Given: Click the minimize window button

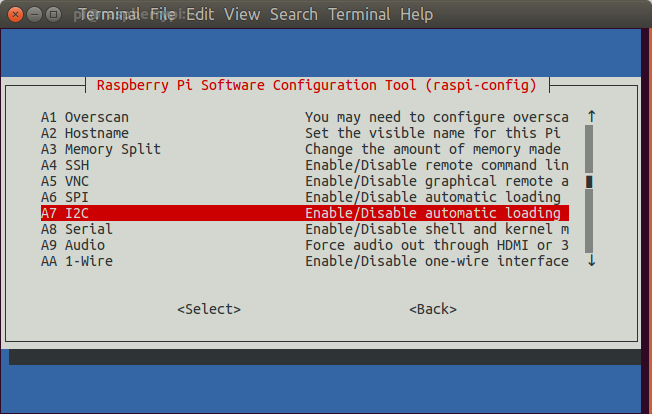Looking at the screenshot, I should (x=35, y=15).
